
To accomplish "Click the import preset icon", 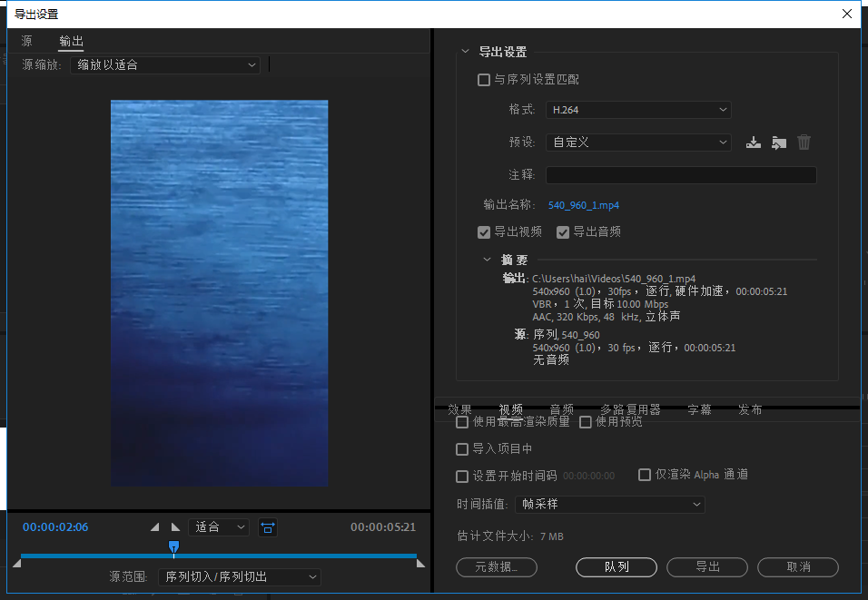I will pyautogui.click(x=779, y=143).
